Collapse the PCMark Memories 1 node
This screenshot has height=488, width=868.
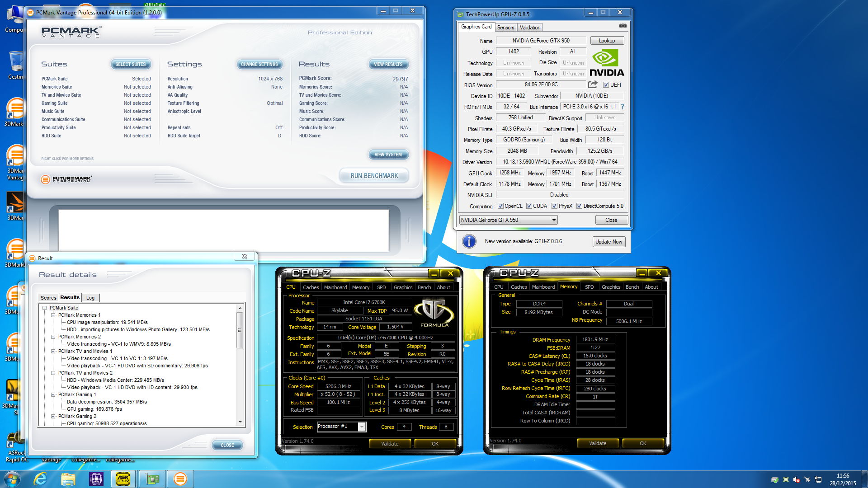pos(53,315)
